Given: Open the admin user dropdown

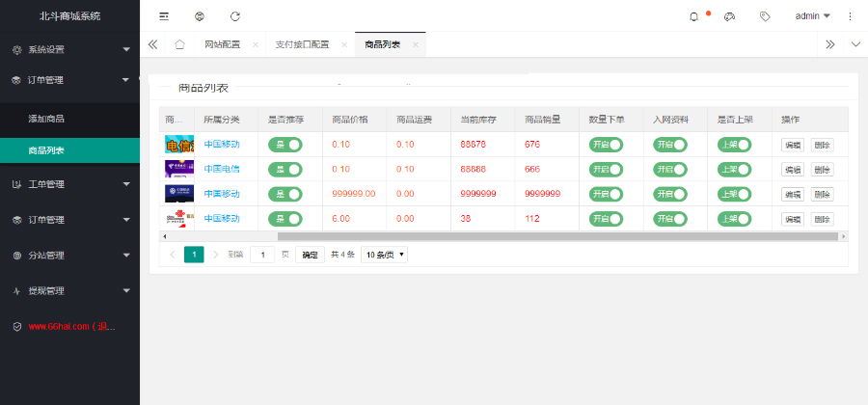Looking at the screenshot, I should tap(812, 16).
